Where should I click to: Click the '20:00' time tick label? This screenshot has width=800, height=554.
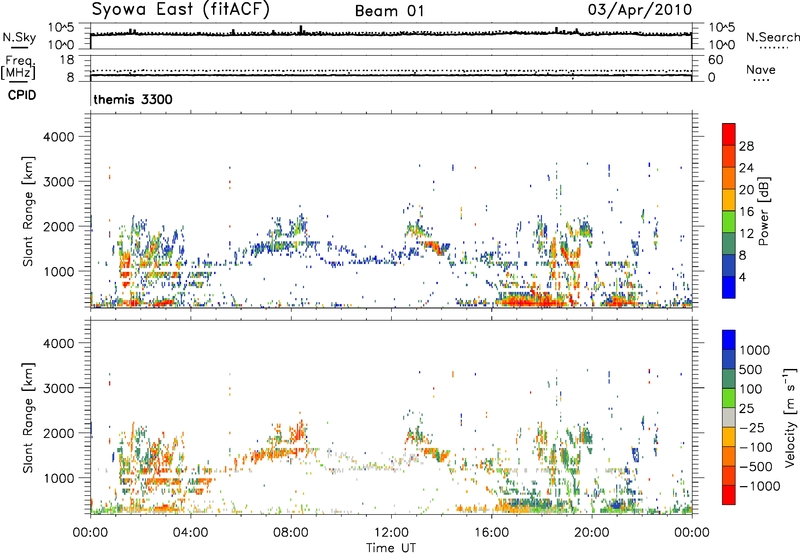tap(591, 533)
